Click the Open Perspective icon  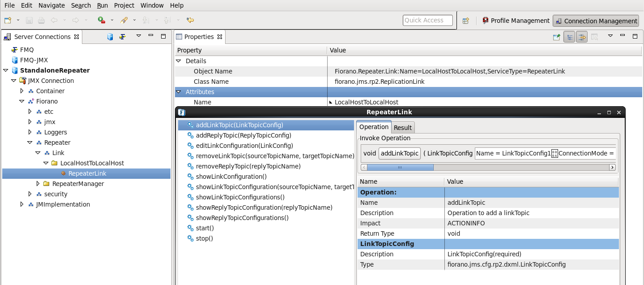click(466, 21)
